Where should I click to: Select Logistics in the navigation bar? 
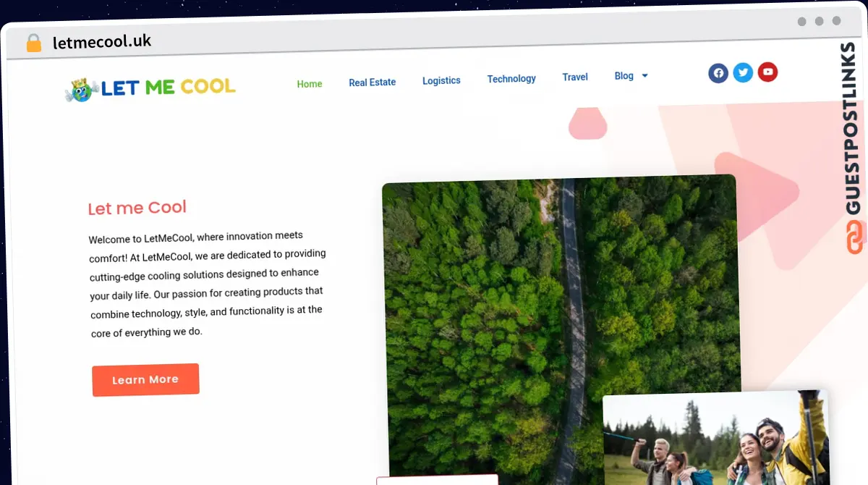pyautogui.click(x=441, y=80)
